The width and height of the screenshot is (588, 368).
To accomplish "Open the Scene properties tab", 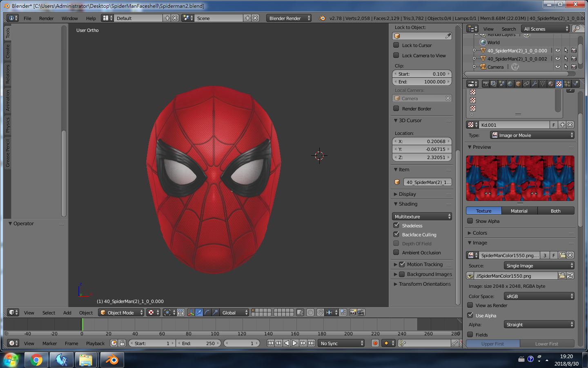I will [502, 84].
